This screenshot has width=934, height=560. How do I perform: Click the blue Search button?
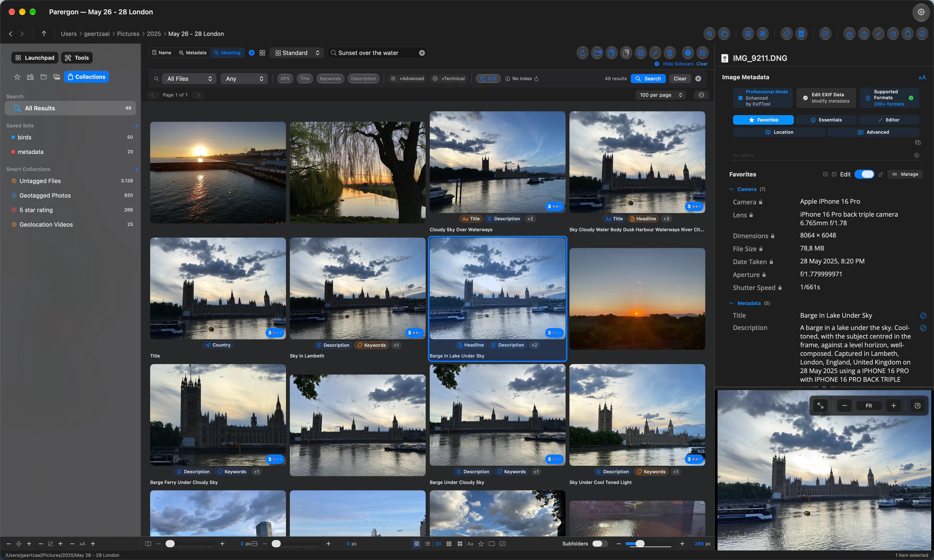[648, 78]
